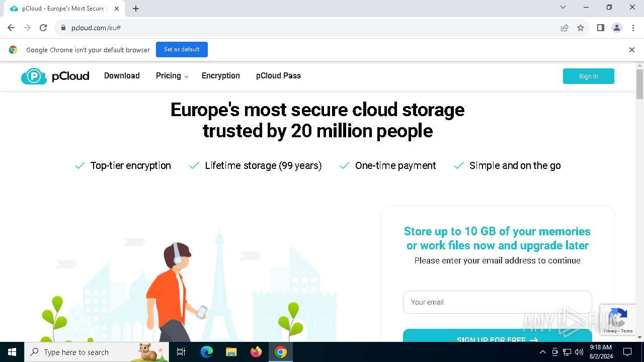This screenshot has height=362, width=644.
Task: Show hidden system tray icons
Action: pyautogui.click(x=542, y=352)
